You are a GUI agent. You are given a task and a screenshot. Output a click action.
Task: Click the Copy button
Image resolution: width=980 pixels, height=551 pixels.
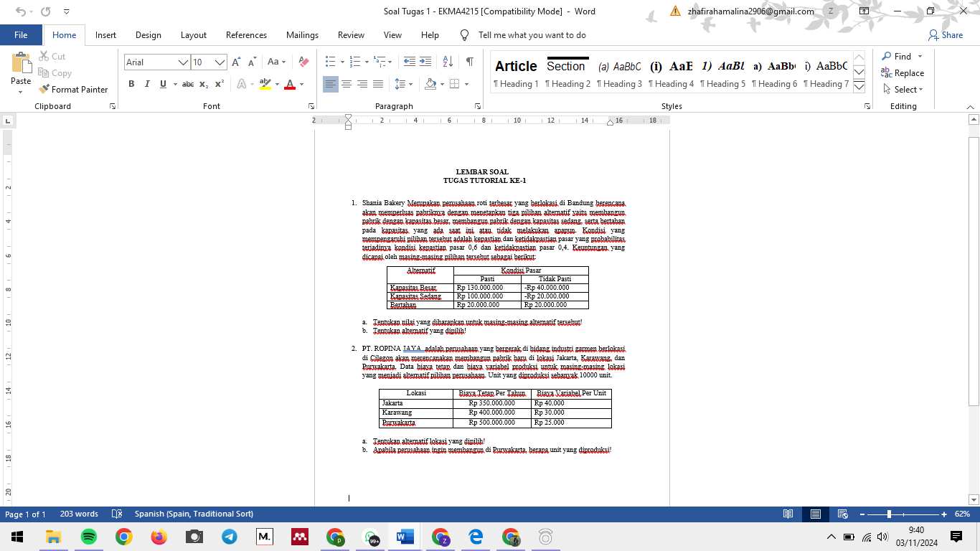[x=55, y=73]
